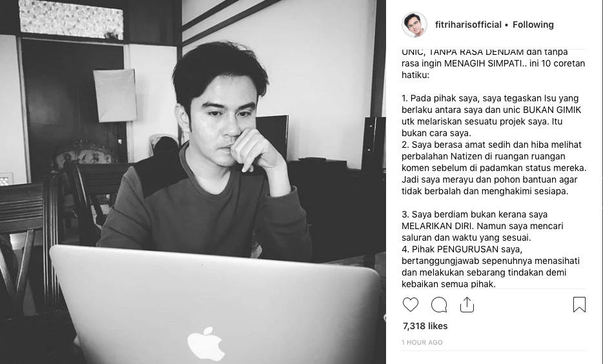This screenshot has height=364, width=603.
Task: Click the bullet separator beside Following
Action: (506, 25)
